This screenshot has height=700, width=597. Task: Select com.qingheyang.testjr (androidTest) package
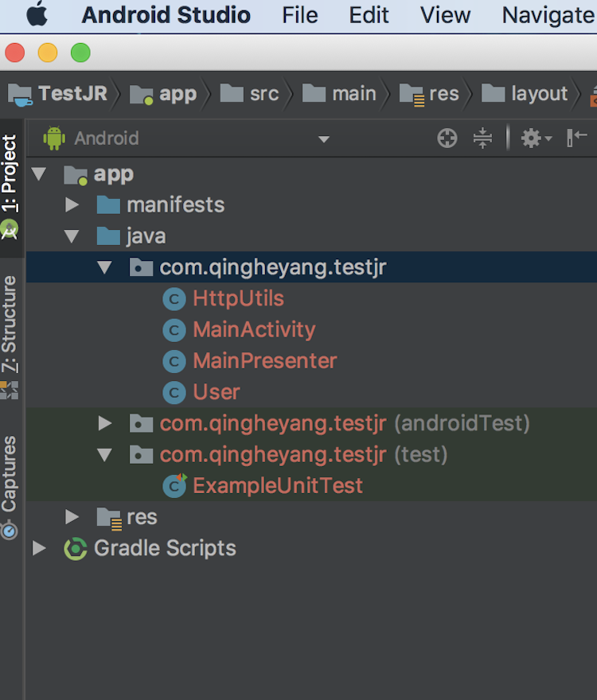tap(345, 424)
